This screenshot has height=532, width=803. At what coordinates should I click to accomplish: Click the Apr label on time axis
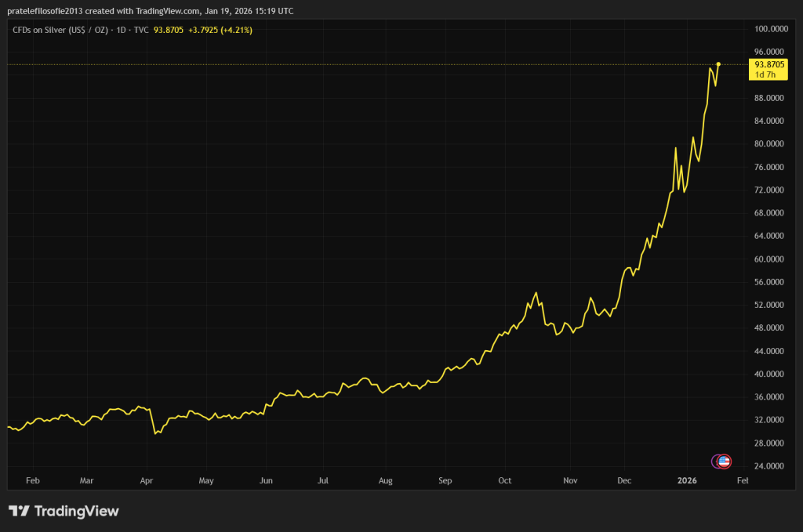pyautogui.click(x=147, y=480)
